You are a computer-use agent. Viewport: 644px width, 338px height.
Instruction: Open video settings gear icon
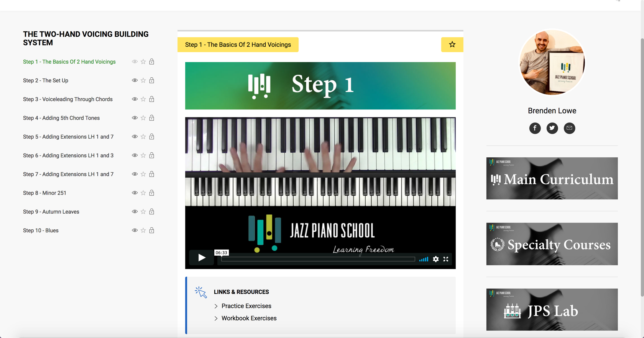point(436,259)
